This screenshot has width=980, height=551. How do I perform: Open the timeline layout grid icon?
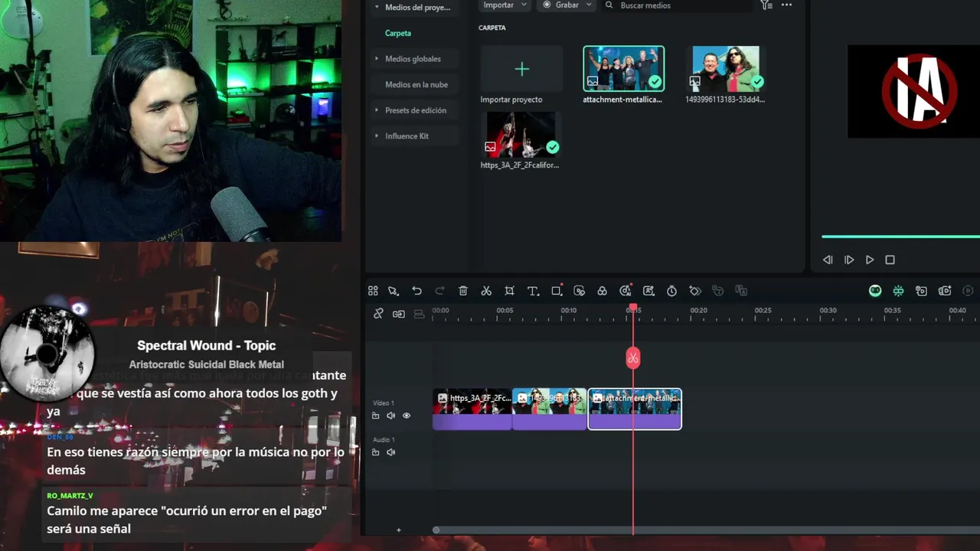[x=373, y=291]
